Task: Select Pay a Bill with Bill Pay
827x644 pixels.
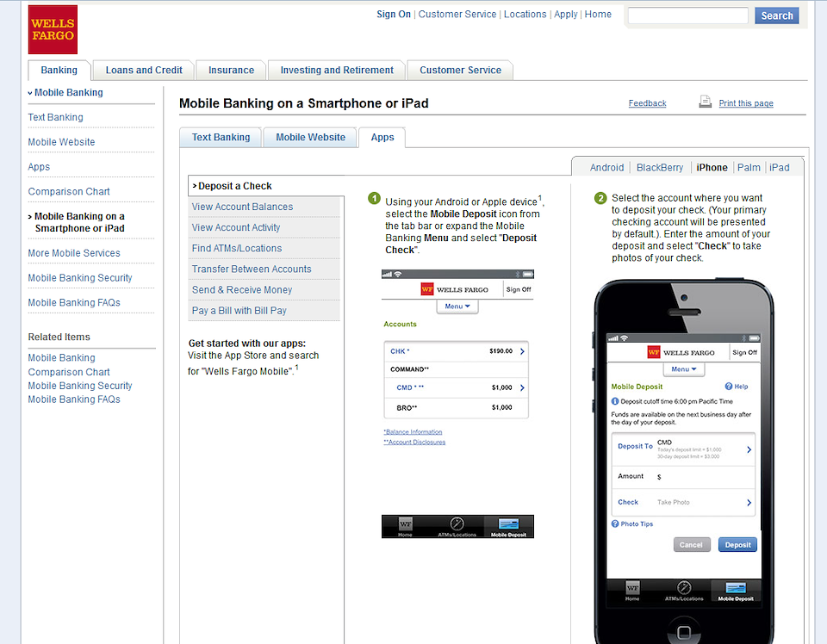Action: click(x=264, y=311)
